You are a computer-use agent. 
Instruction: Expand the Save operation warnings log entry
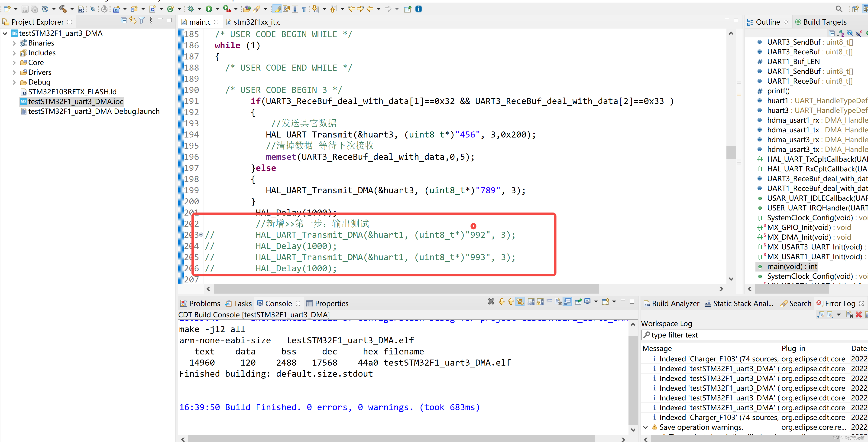pyautogui.click(x=646, y=427)
